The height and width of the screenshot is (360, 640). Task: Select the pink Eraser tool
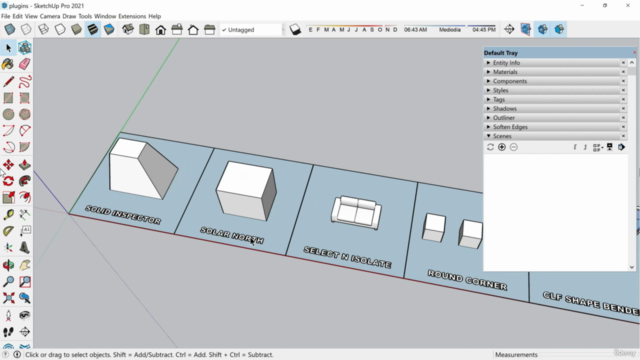[24, 64]
